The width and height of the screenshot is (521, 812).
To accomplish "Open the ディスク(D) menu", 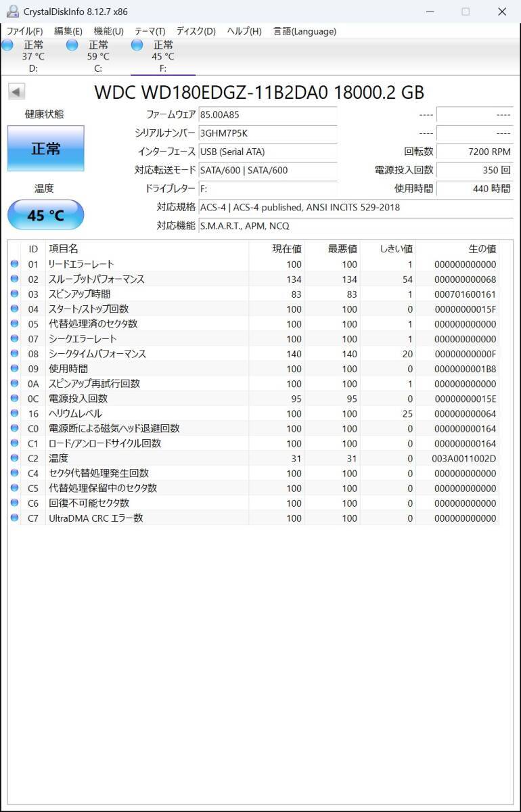I will pos(196,31).
